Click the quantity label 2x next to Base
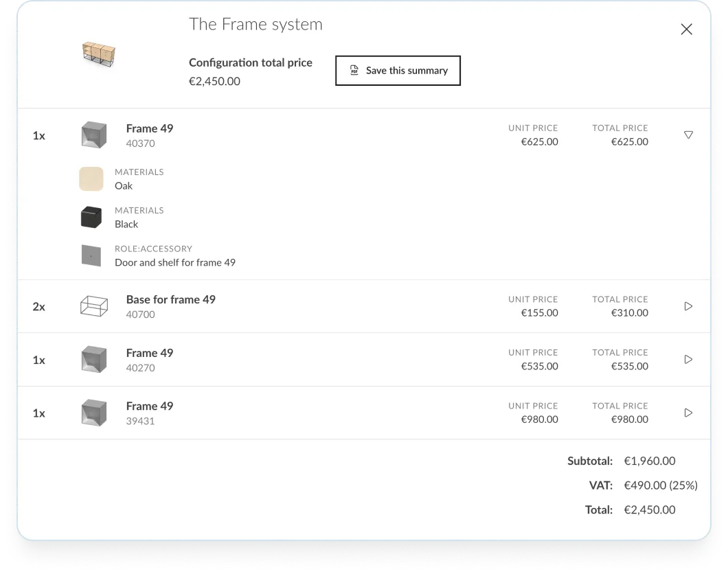728x574 pixels. point(40,306)
